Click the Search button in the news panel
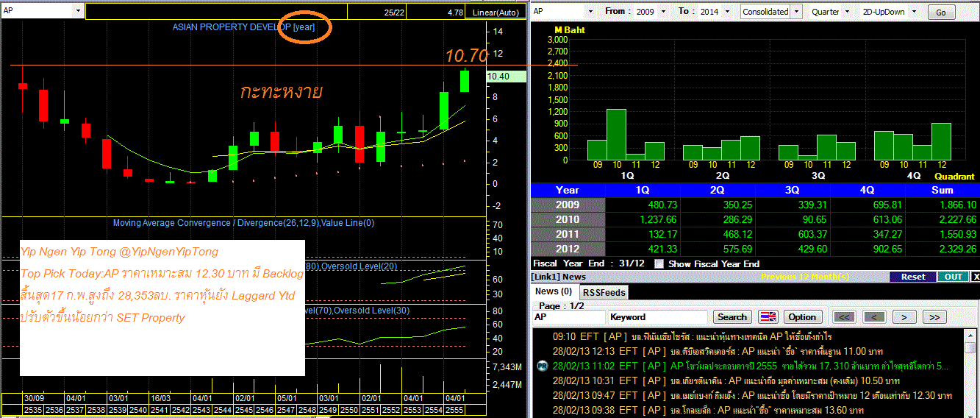This screenshot has height=418, width=980. 732,317
